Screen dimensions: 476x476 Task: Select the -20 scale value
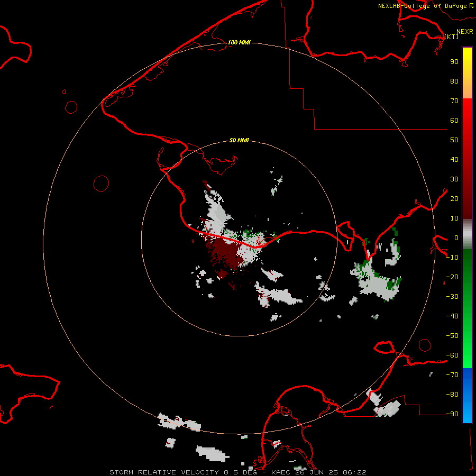[x=452, y=277]
